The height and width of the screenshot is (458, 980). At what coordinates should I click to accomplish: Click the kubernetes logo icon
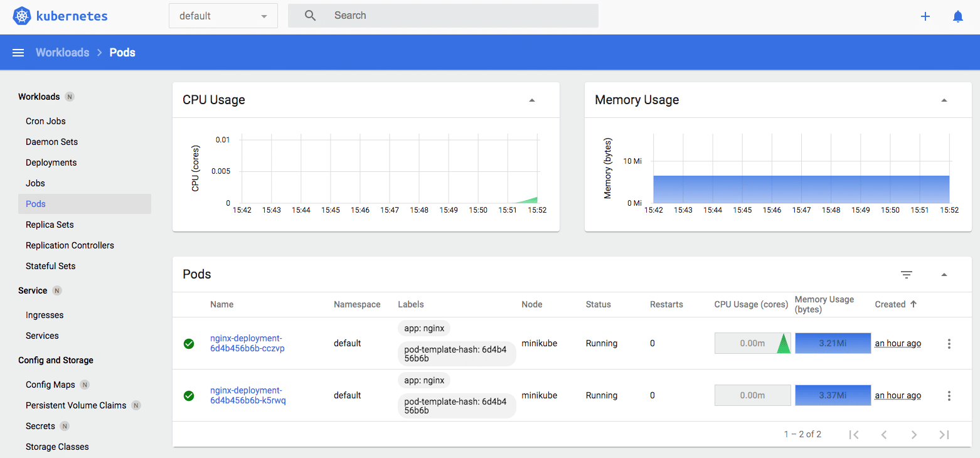[21, 15]
